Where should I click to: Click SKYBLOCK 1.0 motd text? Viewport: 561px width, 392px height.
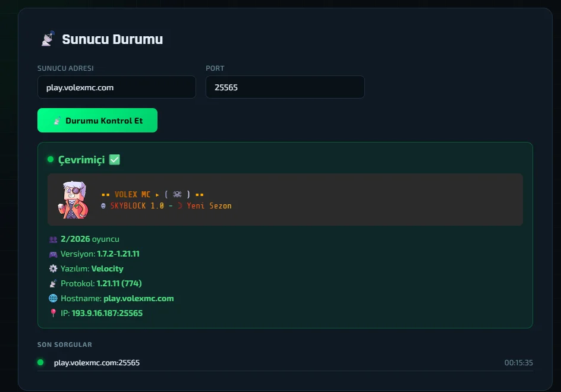[x=137, y=206]
